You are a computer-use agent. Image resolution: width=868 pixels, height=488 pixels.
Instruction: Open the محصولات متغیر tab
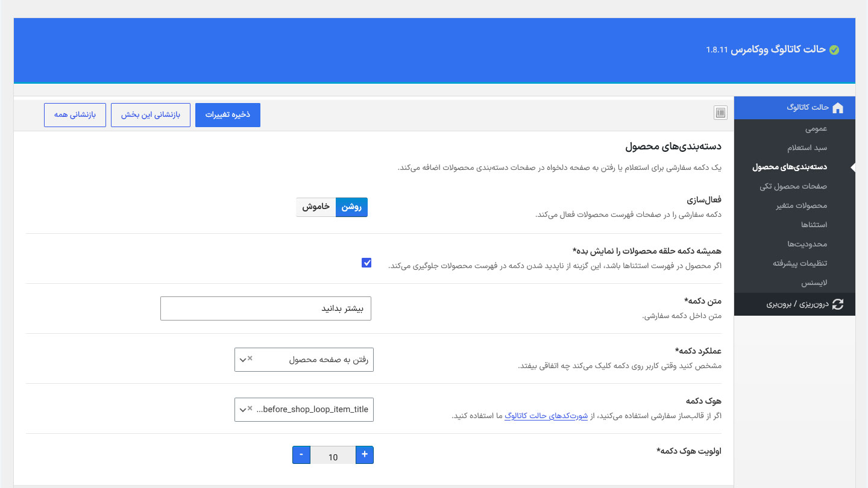coord(802,206)
